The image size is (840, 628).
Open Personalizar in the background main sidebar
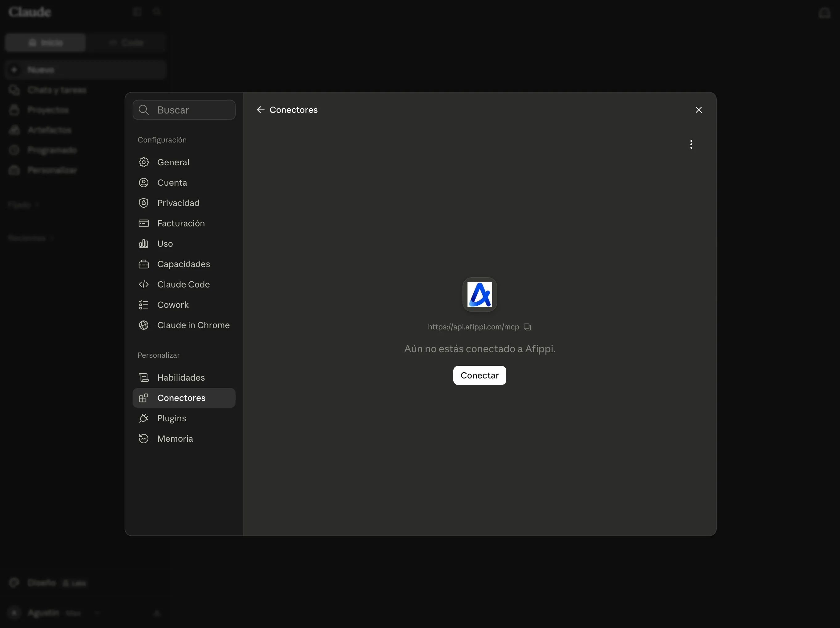(x=86, y=170)
